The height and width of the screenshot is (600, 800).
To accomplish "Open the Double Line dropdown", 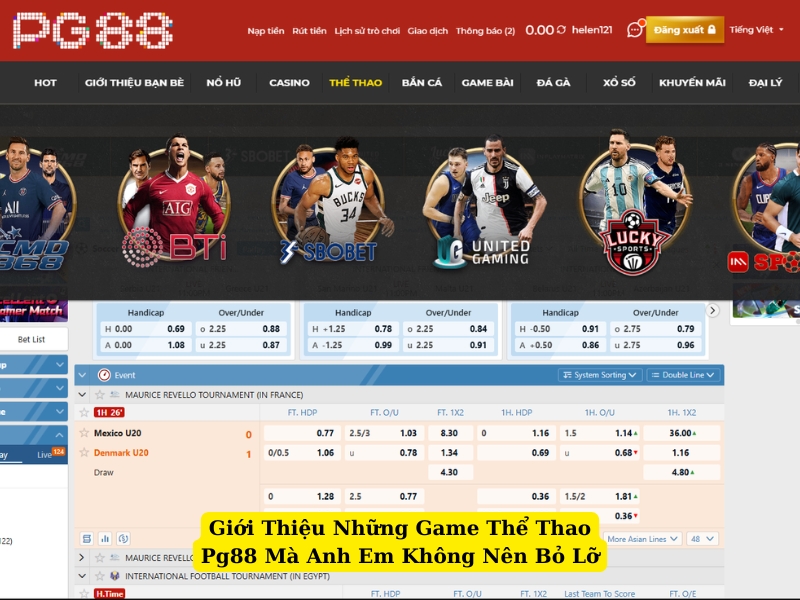I will [684, 375].
